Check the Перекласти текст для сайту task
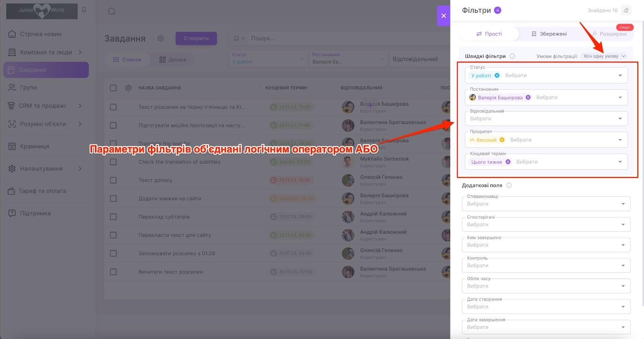Image resolution: width=644 pixels, height=339 pixels. [x=114, y=235]
